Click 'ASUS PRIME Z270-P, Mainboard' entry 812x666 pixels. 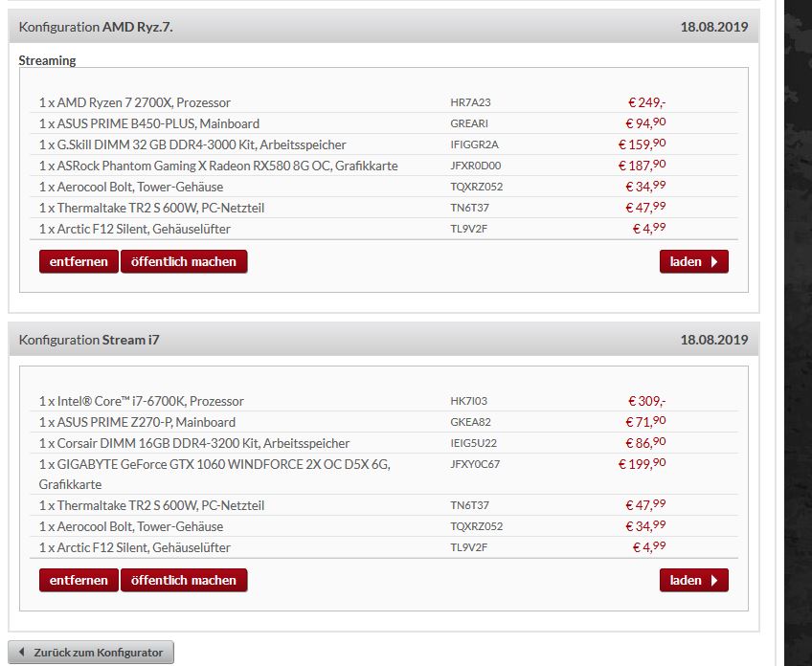click(x=137, y=422)
